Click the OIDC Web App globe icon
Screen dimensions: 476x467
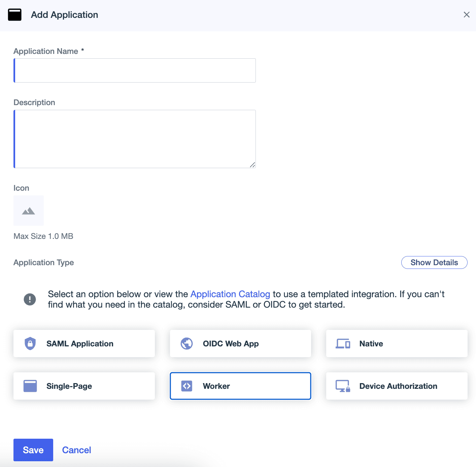point(186,343)
